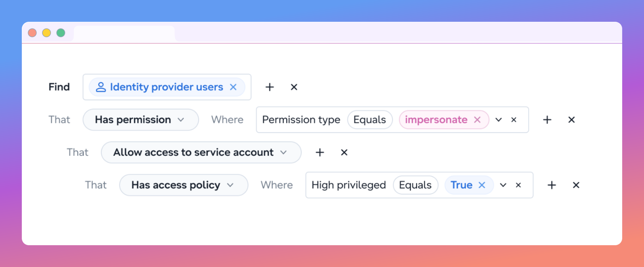Click the Equals operator for Permission type
This screenshot has height=267, width=644.
pyautogui.click(x=370, y=120)
